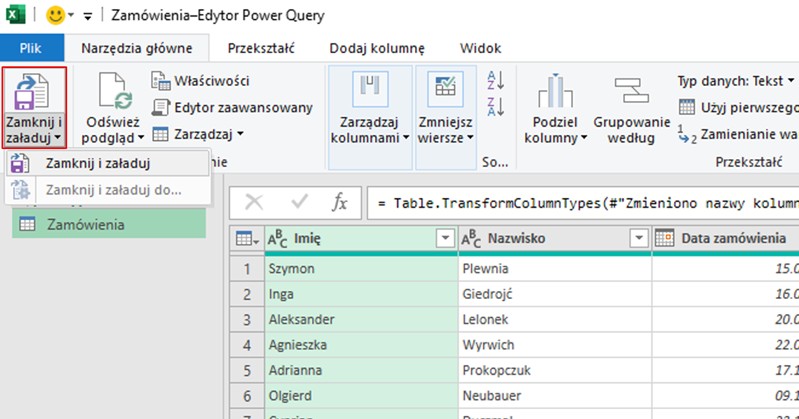Click the cell Prokopczuk
The image size is (799, 419).
pyautogui.click(x=555, y=370)
